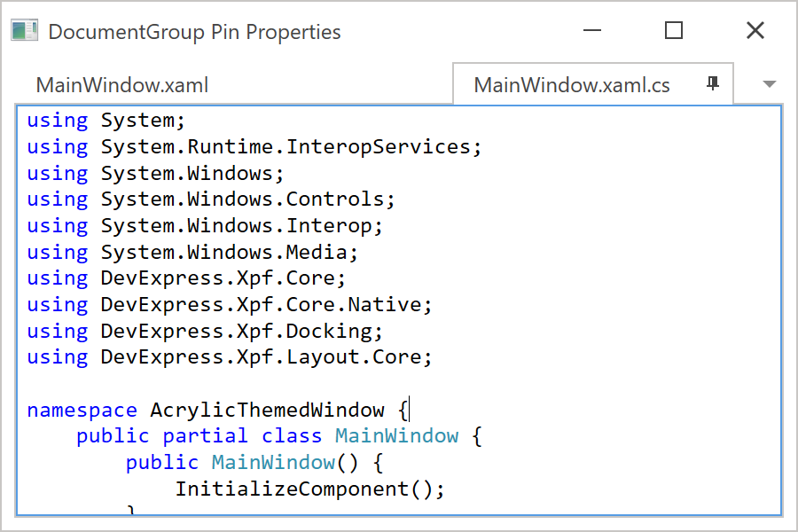Minimize the DocumentGroup Pin Properties window
This screenshot has width=798, height=532.
(x=592, y=30)
